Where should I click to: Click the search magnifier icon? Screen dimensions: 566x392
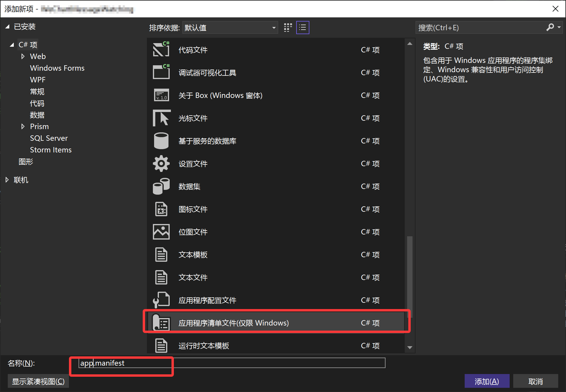pyautogui.click(x=550, y=28)
